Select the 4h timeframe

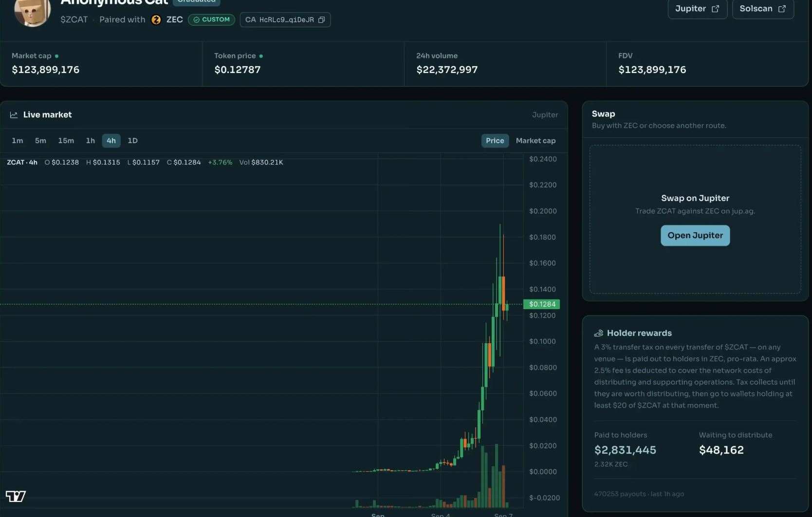pyautogui.click(x=111, y=141)
